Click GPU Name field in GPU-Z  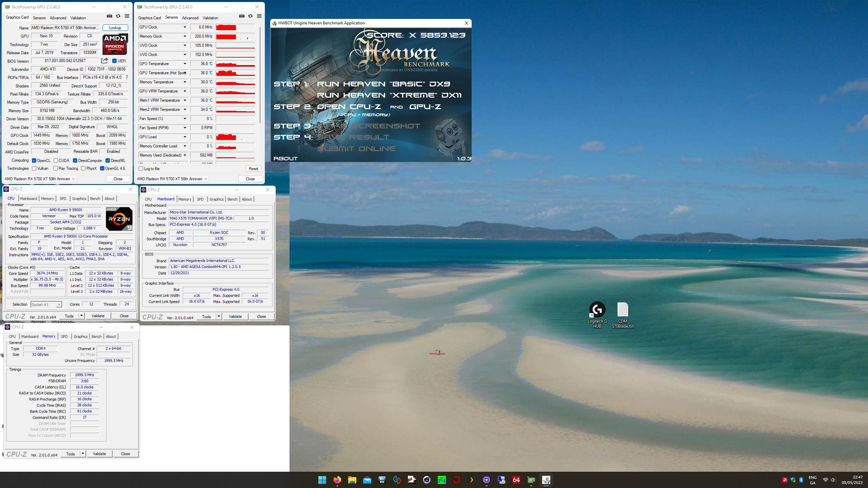tap(65, 28)
